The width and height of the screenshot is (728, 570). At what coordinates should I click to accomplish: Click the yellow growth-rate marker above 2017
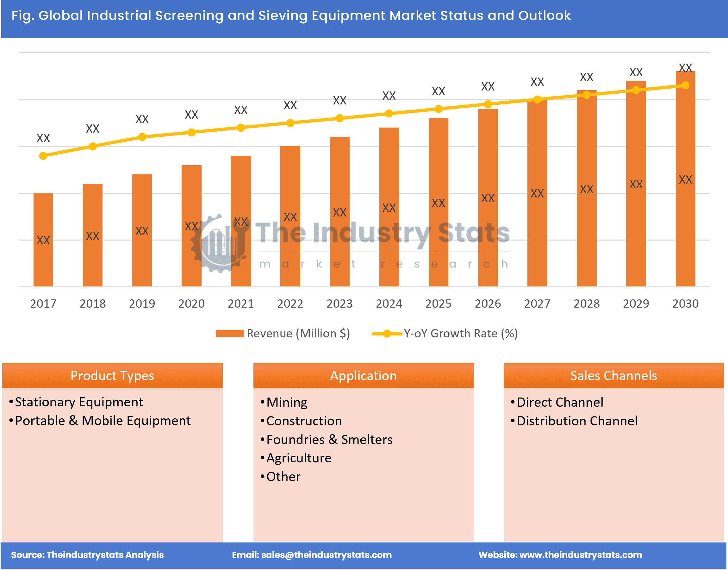tap(43, 156)
